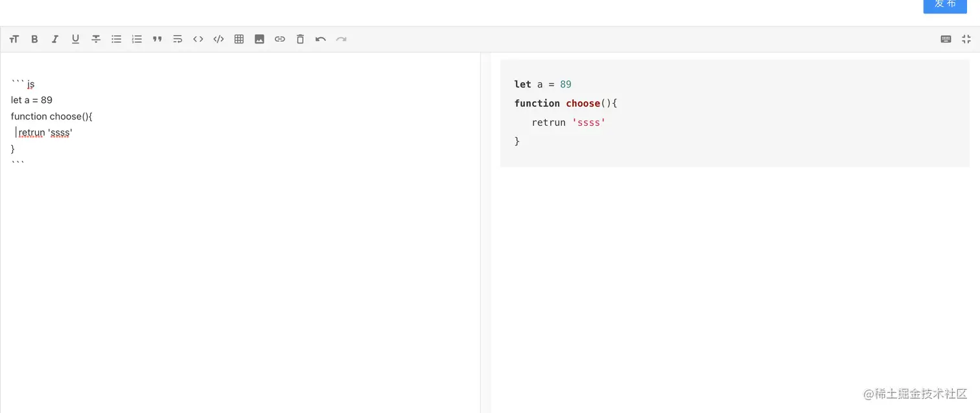980x413 pixels.
Task: Insert an unordered bullet list
Action: tap(117, 39)
